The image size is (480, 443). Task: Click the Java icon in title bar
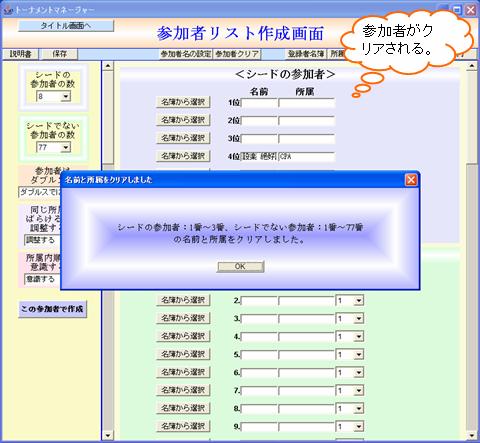click(8, 10)
